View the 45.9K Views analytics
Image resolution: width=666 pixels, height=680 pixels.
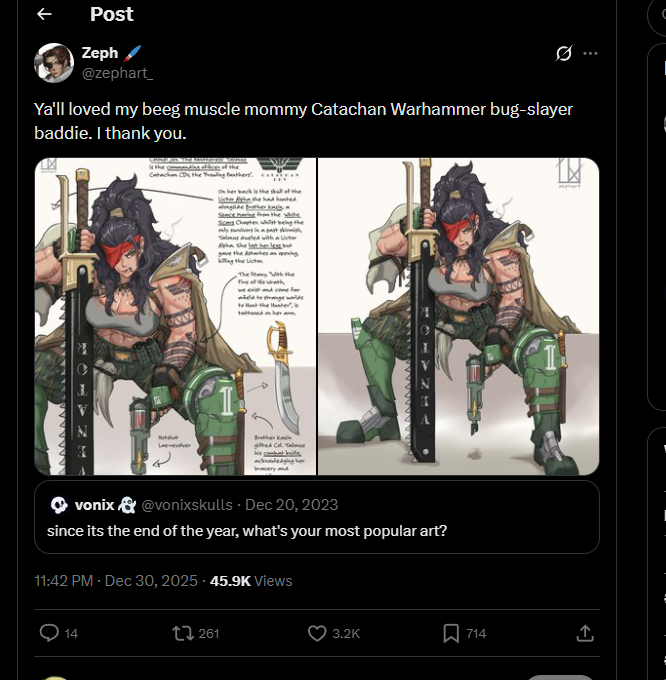(x=251, y=580)
